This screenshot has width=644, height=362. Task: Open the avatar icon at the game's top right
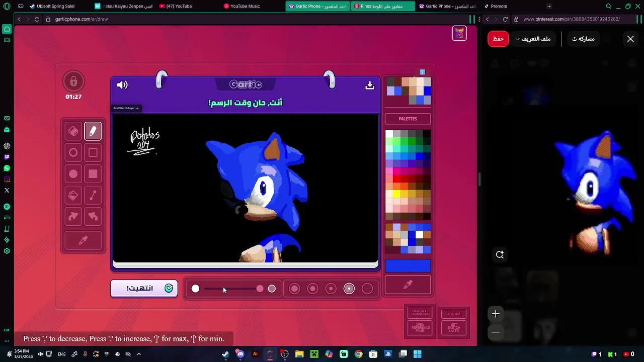pyautogui.click(x=459, y=34)
